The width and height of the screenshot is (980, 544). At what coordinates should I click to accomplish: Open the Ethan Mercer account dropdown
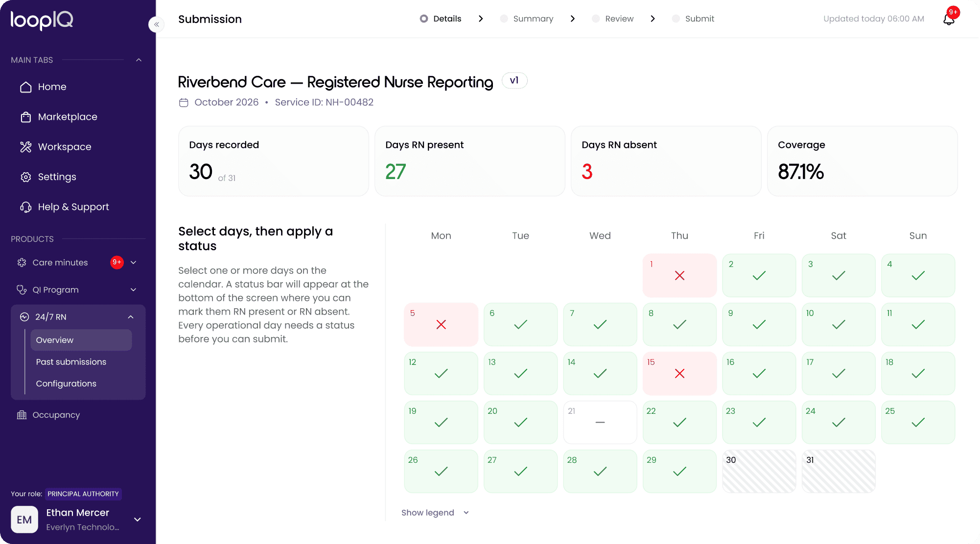(x=138, y=520)
